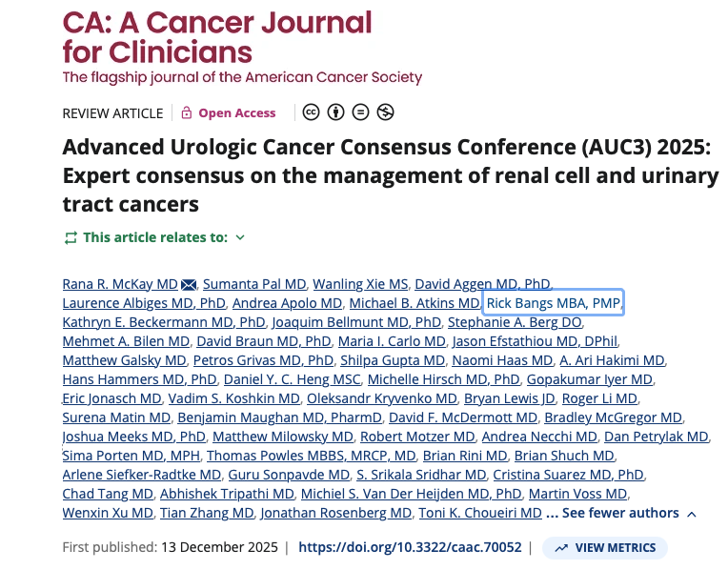Collapse list with See fewer authors

coord(620,513)
